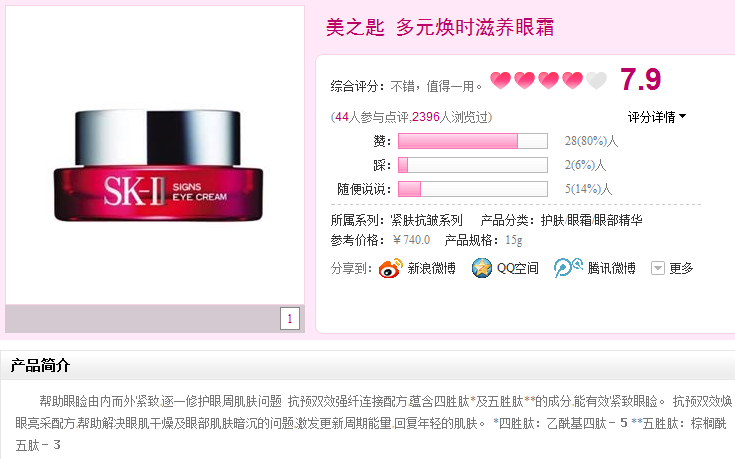
Task: Expand the 评分详情 dropdown
Action: click(x=657, y=117)
